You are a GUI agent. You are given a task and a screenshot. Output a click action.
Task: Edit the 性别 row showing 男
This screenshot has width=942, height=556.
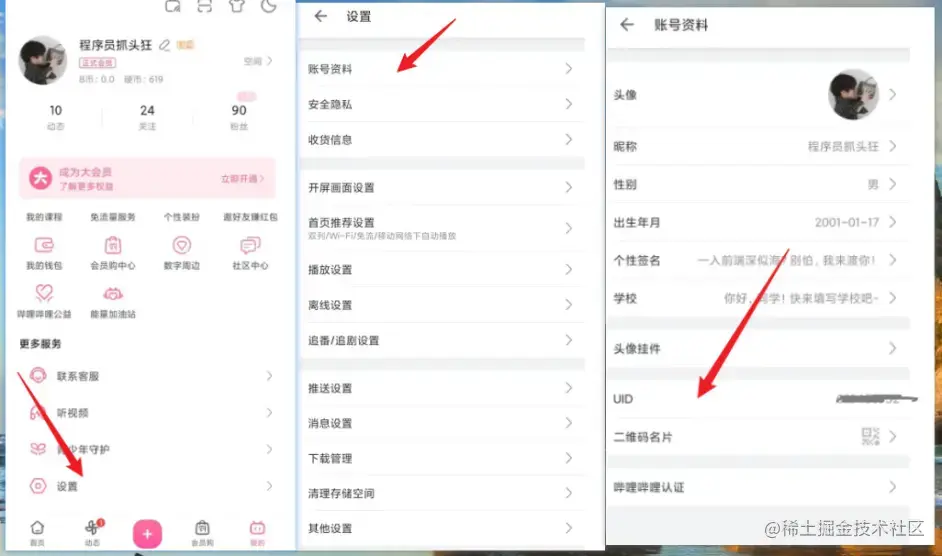758,184
